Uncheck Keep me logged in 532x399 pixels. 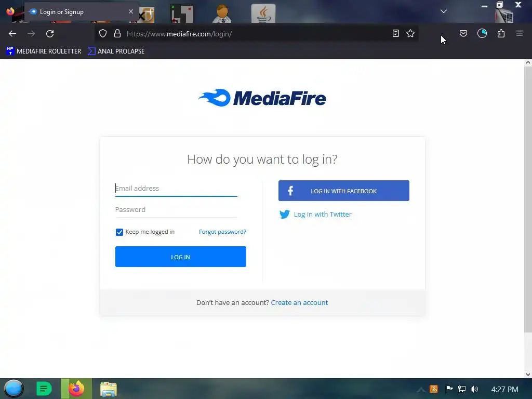pos(119,232)
